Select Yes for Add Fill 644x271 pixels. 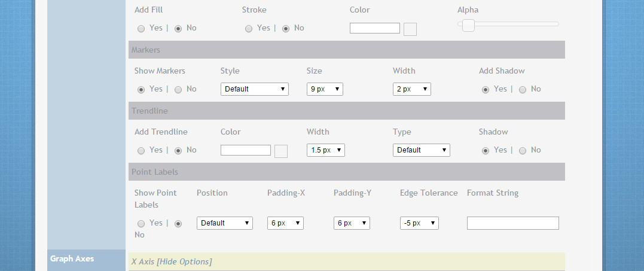141,28
